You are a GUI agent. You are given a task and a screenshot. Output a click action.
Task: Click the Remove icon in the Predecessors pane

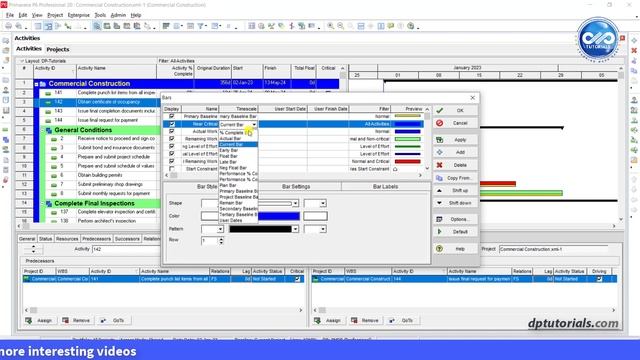(65, 320)
